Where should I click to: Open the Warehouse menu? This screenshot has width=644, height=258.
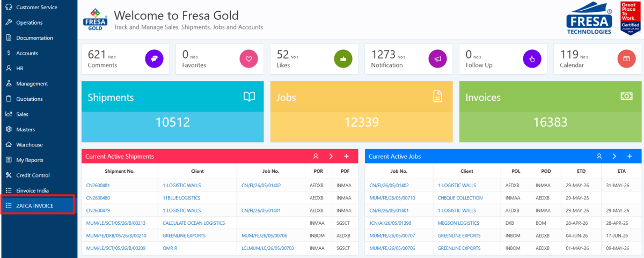(39, 145)
